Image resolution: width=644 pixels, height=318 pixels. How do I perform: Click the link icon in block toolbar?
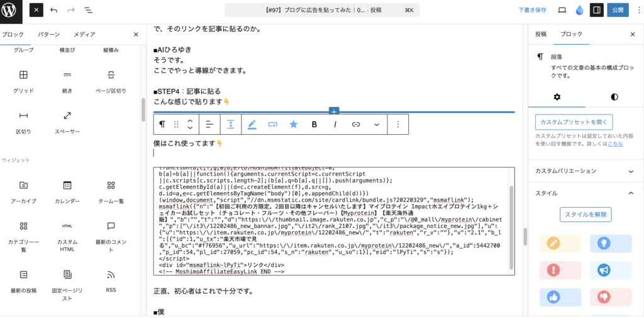[356, 124]
